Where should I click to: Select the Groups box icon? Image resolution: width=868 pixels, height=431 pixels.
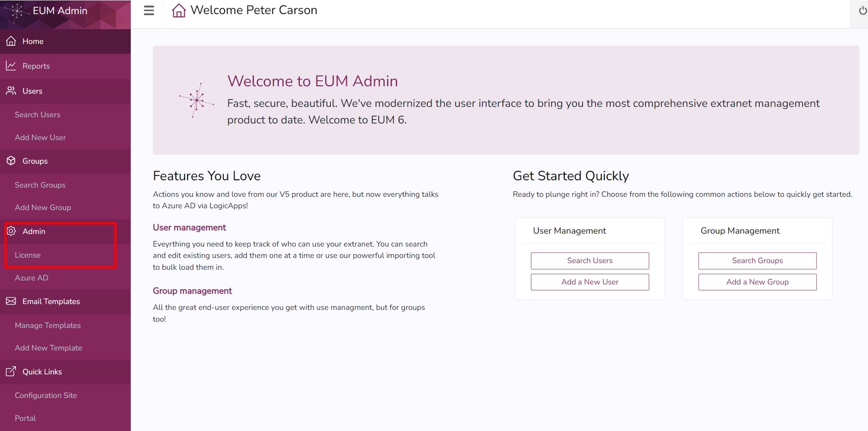click(11, 161)
